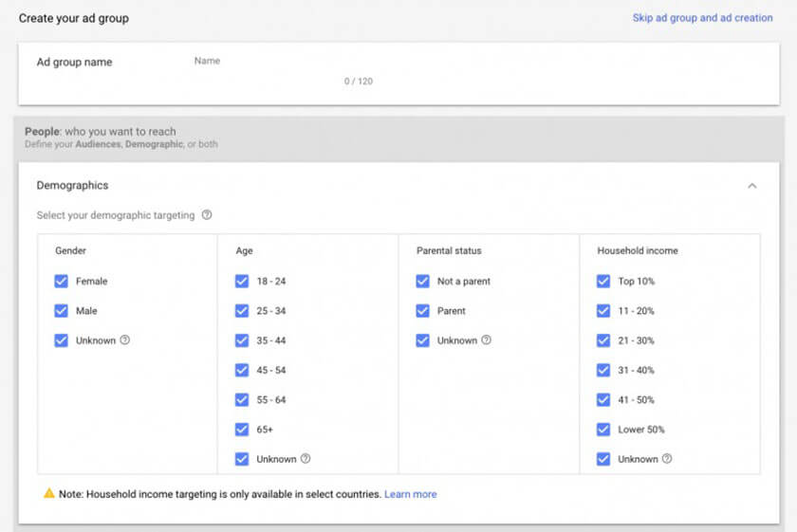797x532 pixels.
Task: Click help icon next to demographic targeting
Action: pyautogui.click(x=207, y=215)
